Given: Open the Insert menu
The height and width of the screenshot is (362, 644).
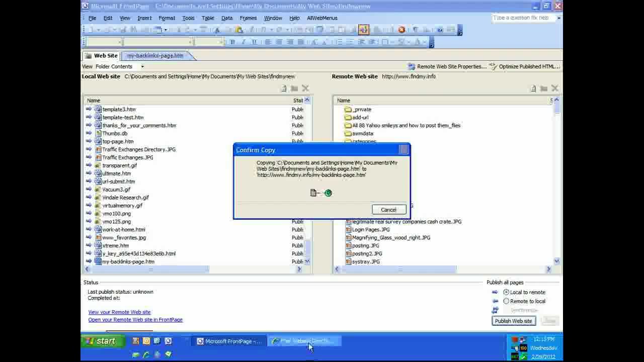Looking at the screenshot, I should point(144,18).
